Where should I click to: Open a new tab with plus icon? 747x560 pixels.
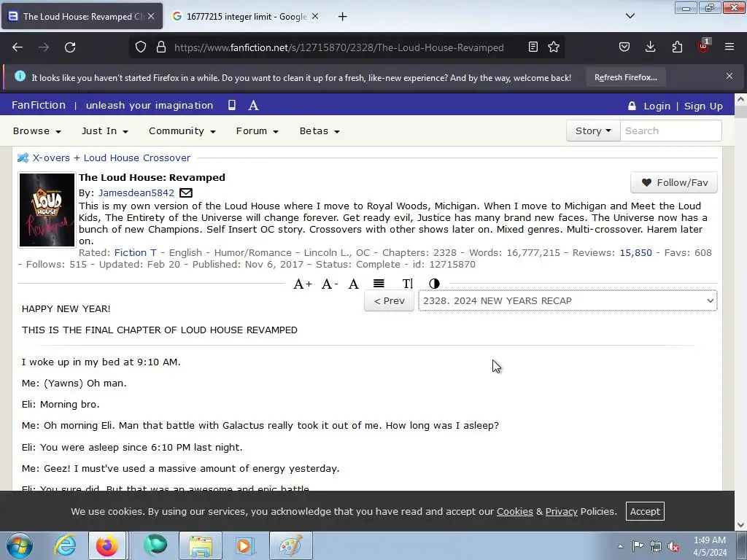click(342, 17)
